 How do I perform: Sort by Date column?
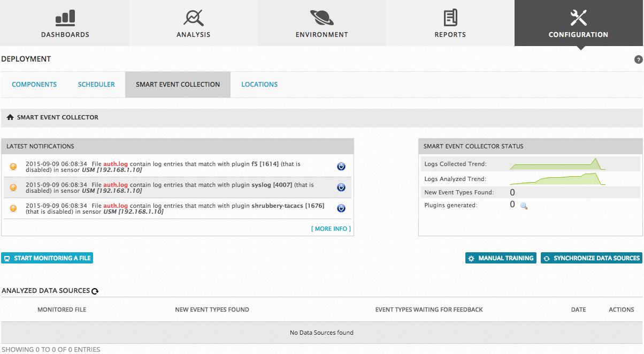[x=578, y=310]
